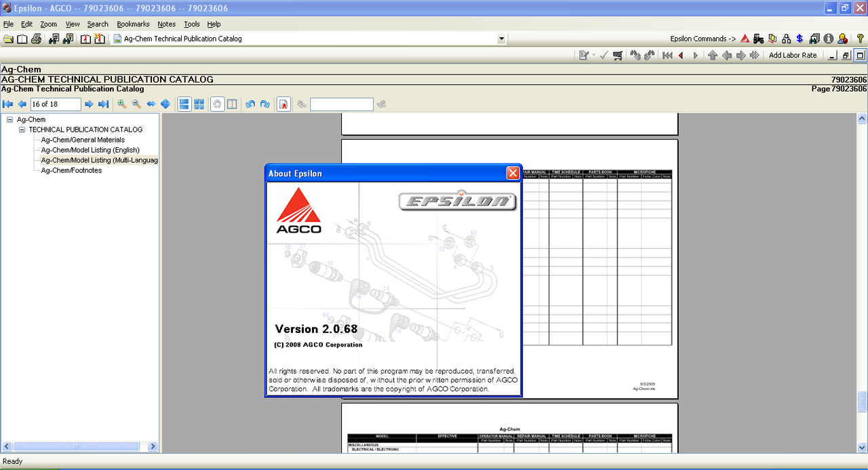Viewport: 868px width, 470px height.
Task: Click the open book icon
Action: 22,39
